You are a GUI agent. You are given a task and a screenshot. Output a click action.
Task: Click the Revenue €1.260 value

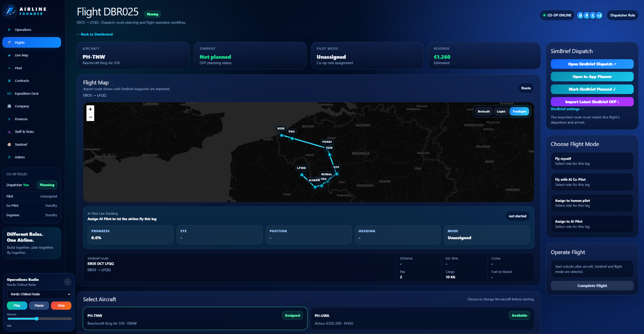pyautogui.click(x=442, y=57)
